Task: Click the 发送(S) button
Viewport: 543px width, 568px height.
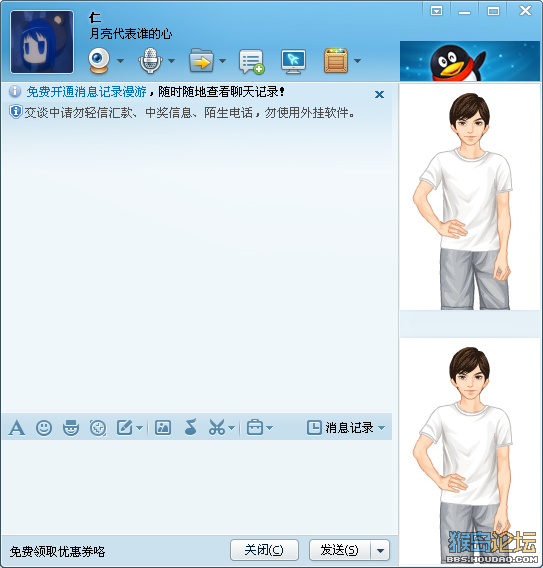Action: (340, 550)
